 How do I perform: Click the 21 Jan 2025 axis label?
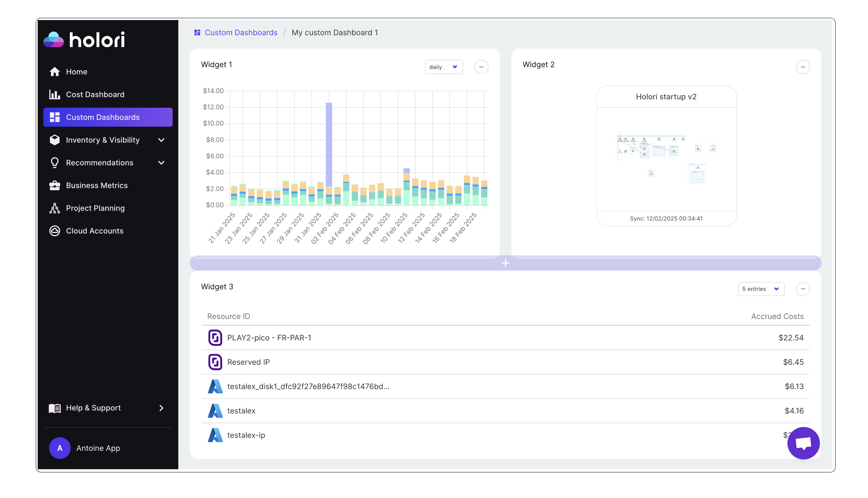pos(222,228)
